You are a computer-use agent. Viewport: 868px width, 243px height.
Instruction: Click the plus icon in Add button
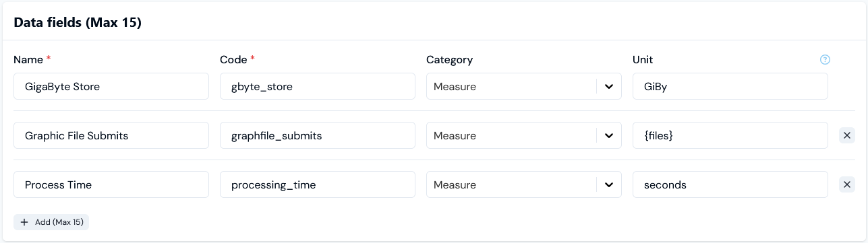[24, 222]
